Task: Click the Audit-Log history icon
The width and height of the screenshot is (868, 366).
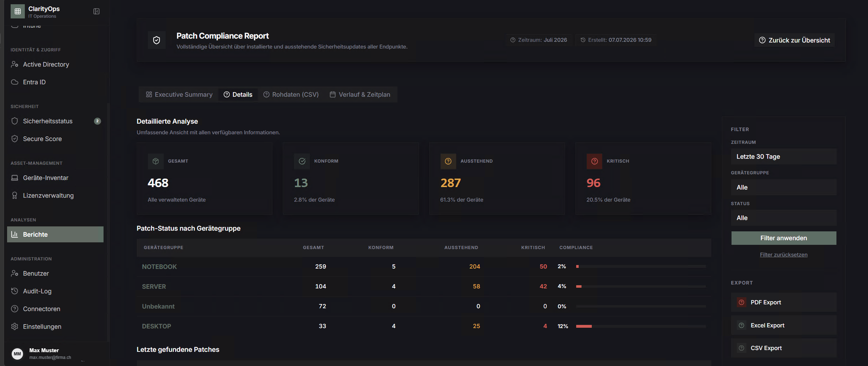Action: tap(15, 291)
